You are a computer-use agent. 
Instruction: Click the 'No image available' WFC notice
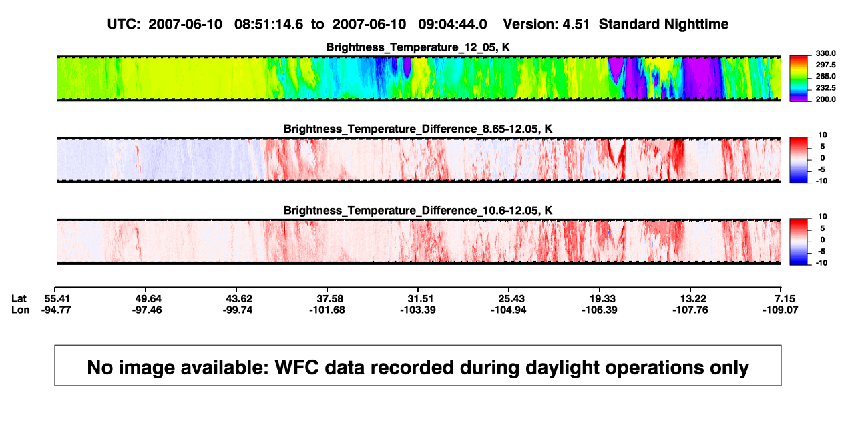tap(418, 366)
